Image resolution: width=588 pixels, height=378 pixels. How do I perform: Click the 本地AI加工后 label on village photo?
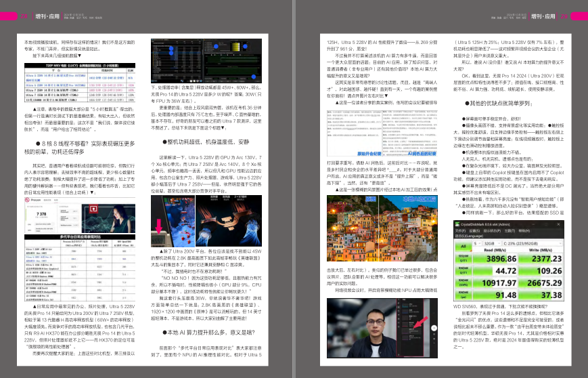(x=420, y=199)
